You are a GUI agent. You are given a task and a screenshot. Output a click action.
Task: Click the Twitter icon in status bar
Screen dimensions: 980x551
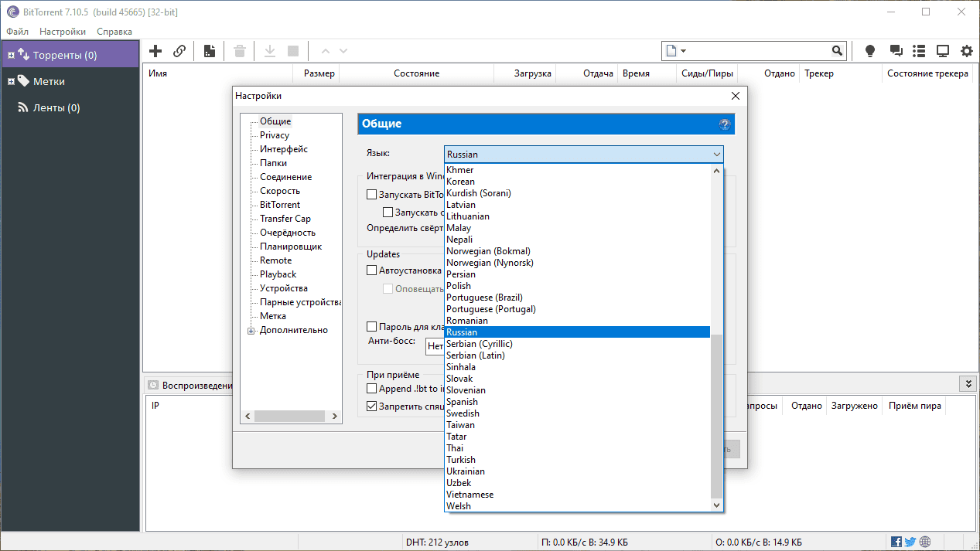910,542
